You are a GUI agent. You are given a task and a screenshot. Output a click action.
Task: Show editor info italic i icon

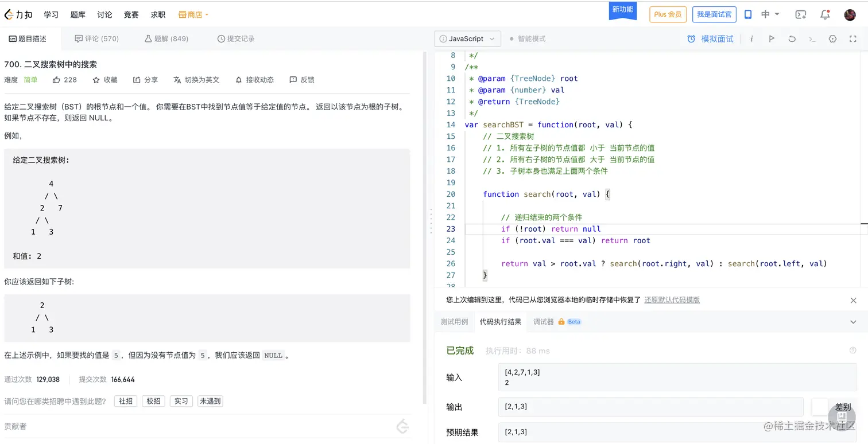[751, 38]
